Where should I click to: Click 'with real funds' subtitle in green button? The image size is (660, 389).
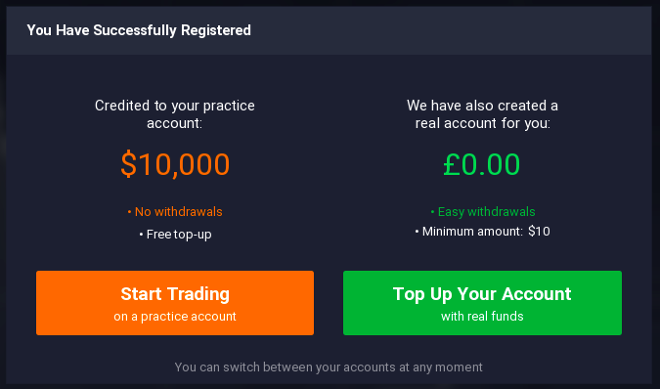point(482,317)
